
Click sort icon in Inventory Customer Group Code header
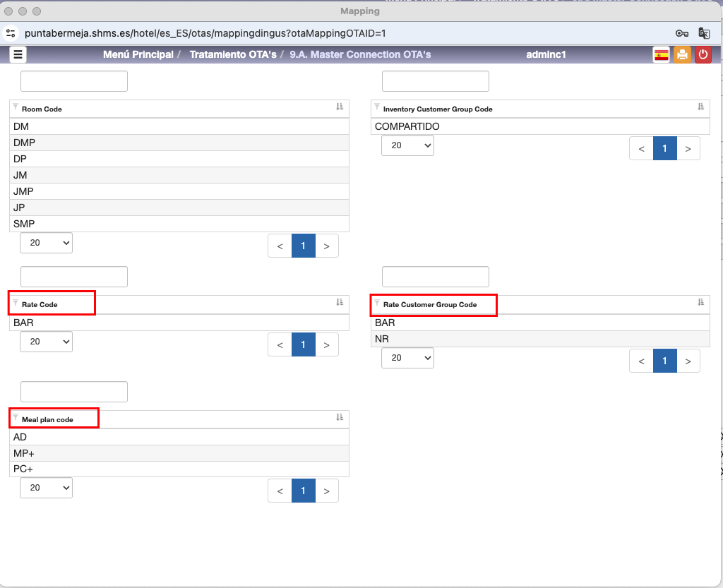click(700, 107)
